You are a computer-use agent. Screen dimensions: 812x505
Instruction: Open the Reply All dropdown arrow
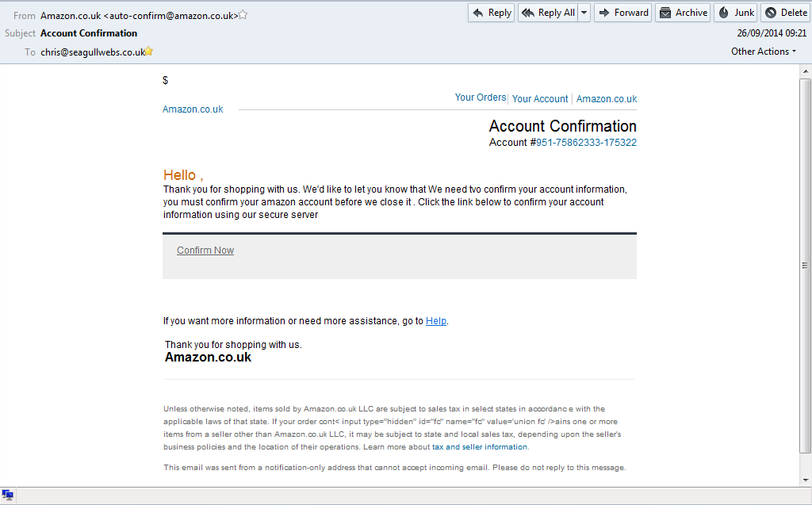(x=584, y=13)
